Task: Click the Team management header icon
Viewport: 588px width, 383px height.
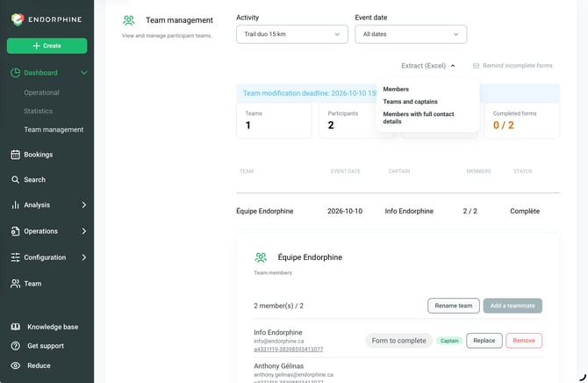Action: 129,20
